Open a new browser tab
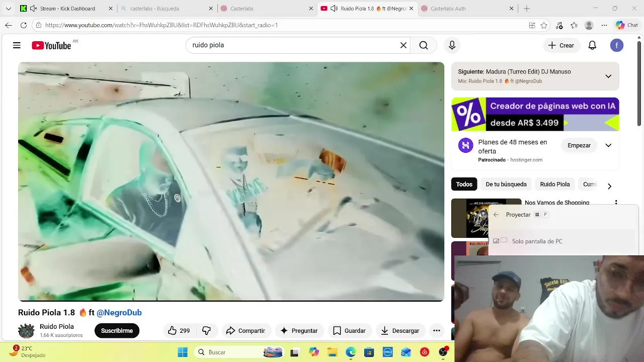Viewport: 644px width, 362px height. (x=527, y=9)
